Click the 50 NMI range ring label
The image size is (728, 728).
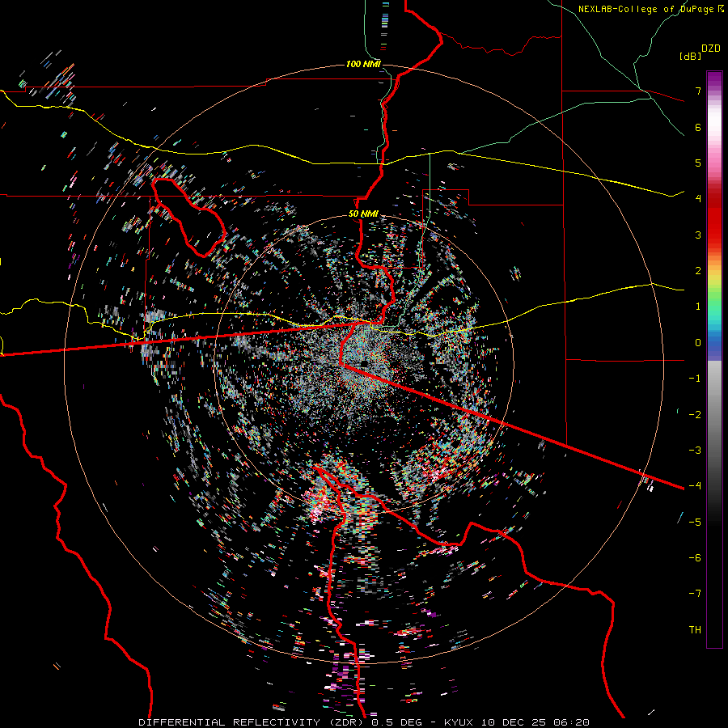[363, 214]
